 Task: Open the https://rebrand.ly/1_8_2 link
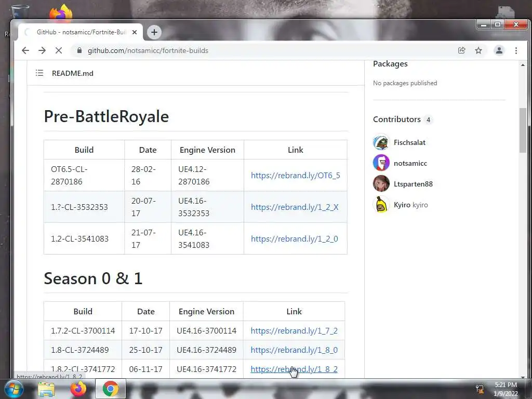[294, 369]
